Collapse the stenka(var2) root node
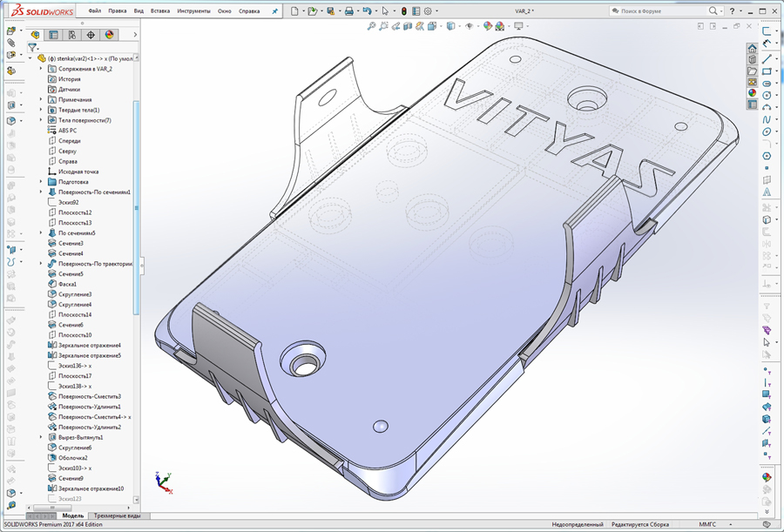Image resolution: width=784 pixels, height=532 pixels. point(30,58)
